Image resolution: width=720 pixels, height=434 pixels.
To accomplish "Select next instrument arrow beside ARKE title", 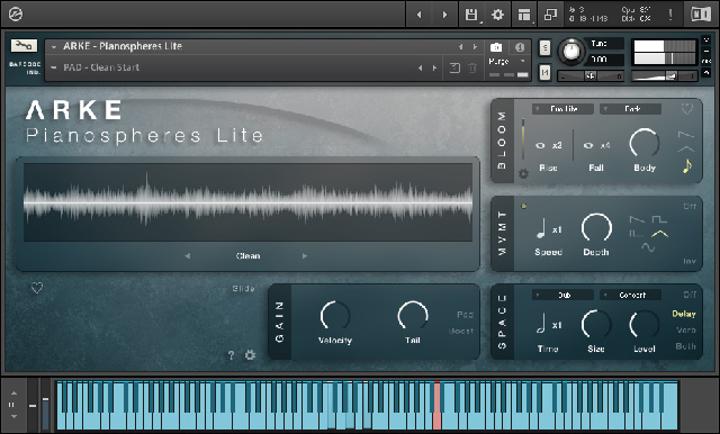I will pos(475,47).
